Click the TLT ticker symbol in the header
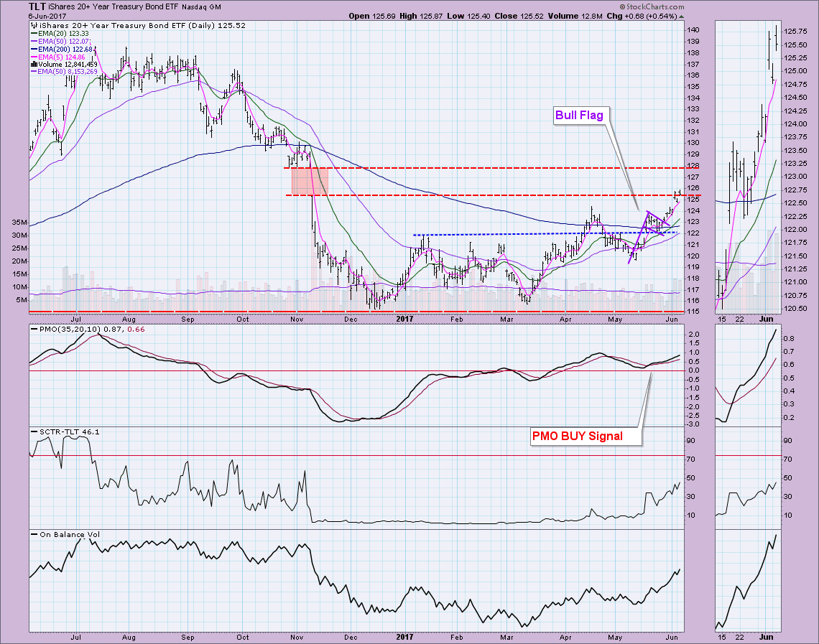Screen dimensions: 819x644 [37, 6]
